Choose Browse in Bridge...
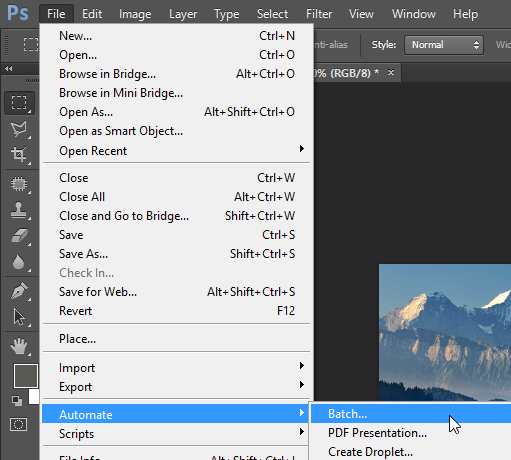Viewport: 511px width, 460px height. (176, 74)
